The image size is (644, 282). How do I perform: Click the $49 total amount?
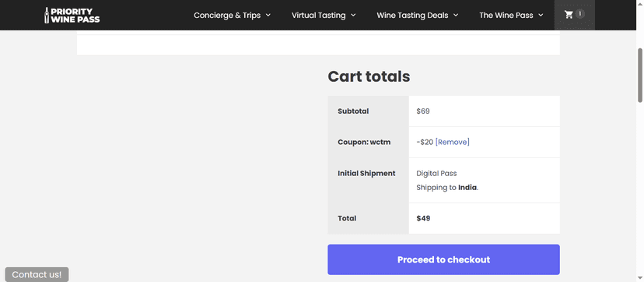coord(423,218)
